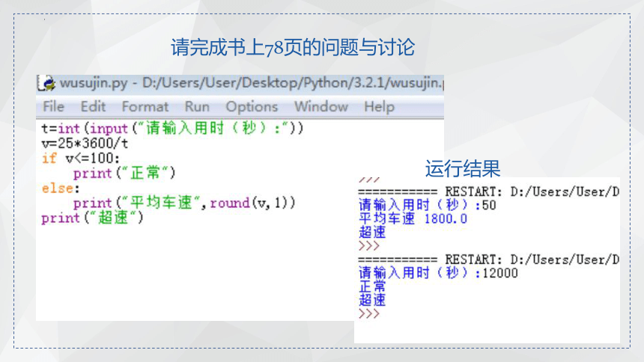The image size is (644, 362).
Task: Open the Format menu
Action: 145,107
